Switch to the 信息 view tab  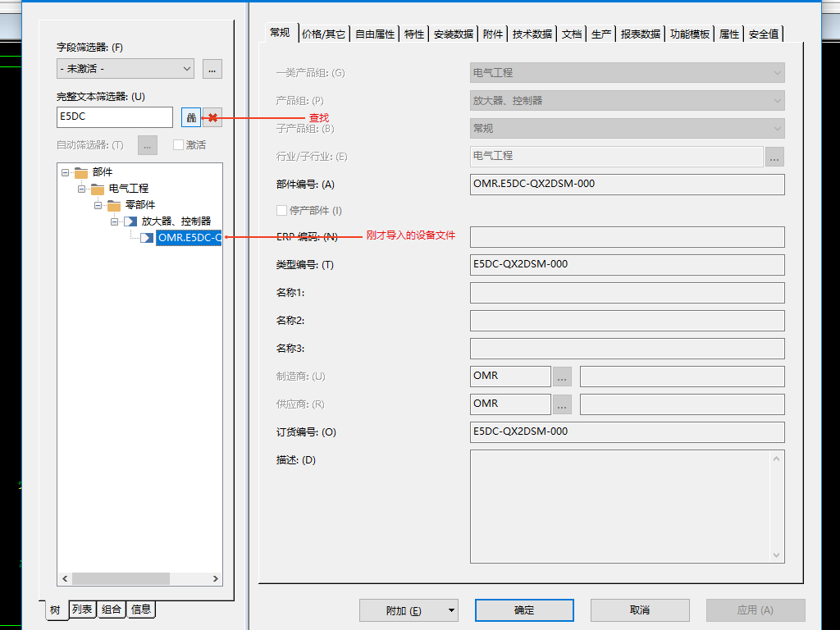tap(141, 609)
